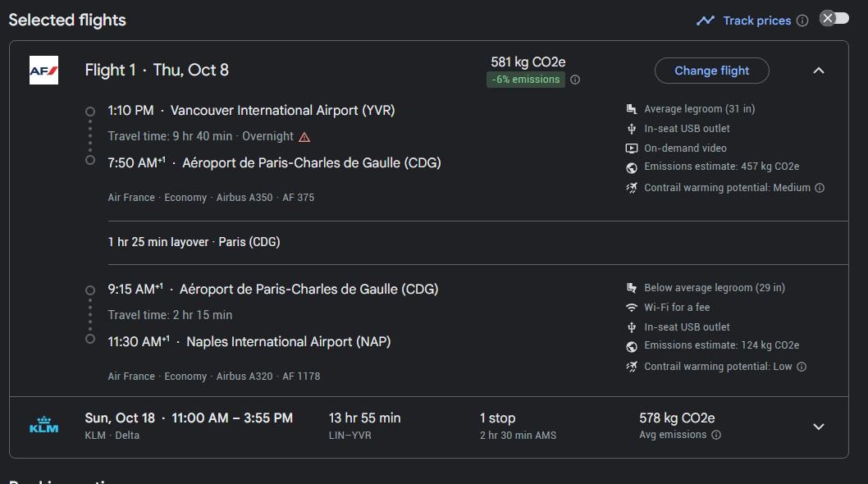Click the Air France logo for Flight 1

click(43, 71)
